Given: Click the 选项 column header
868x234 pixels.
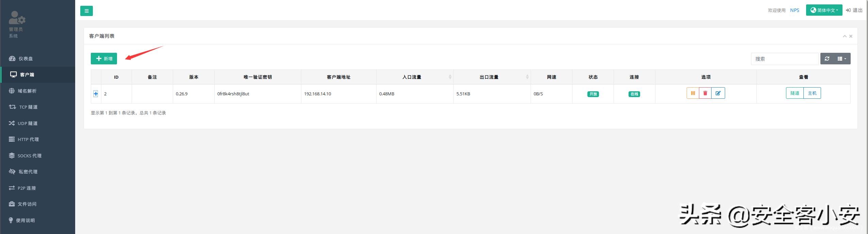Looking at the screenshot, I should [x=706, y=77].
